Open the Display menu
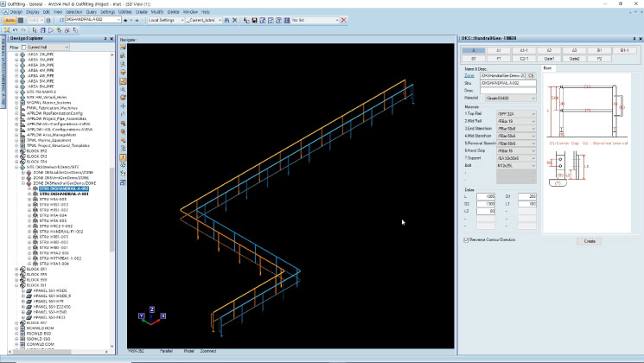Viewport: 644px width, 363px height. pos(33,12)
